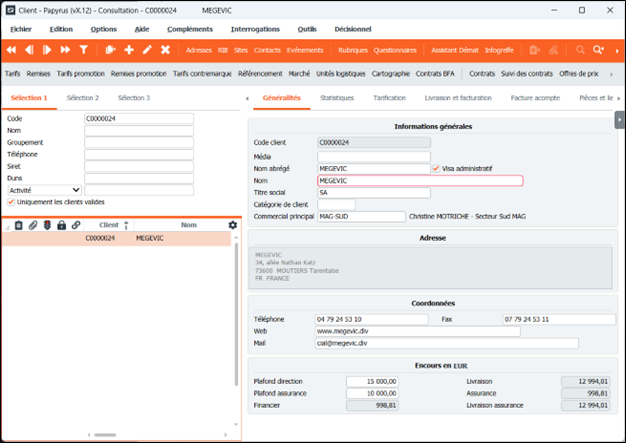Open list settings gear icon
Image resolution: width=626 pixels, height=443 pixels.
(x=233, y=225)
